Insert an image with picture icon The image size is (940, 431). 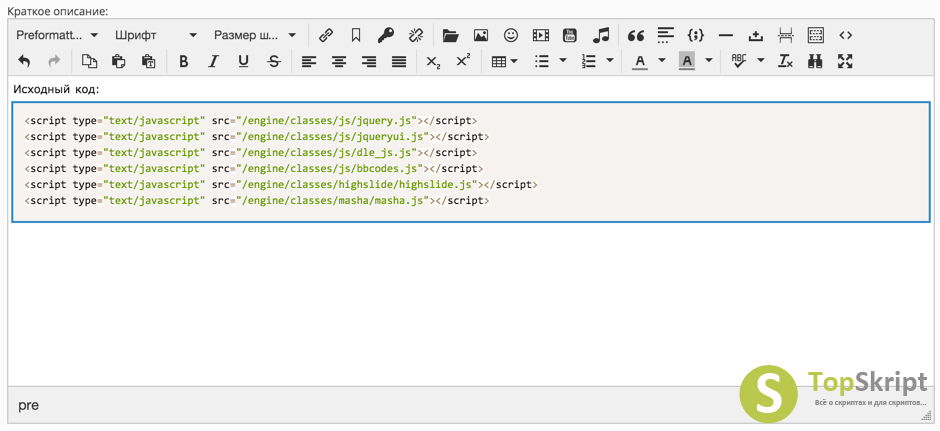[x=480, y=35]
